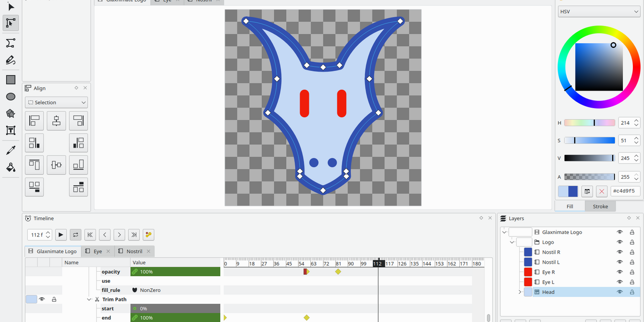Viewport: 644px width, 322px height.
Task: Expand the Head layer
Action: [520, 292]
